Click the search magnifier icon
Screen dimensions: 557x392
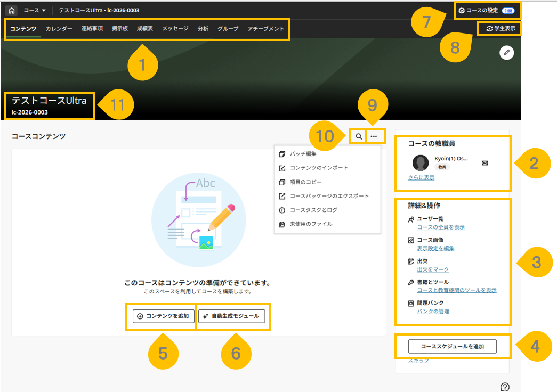(x=359, y=136)
